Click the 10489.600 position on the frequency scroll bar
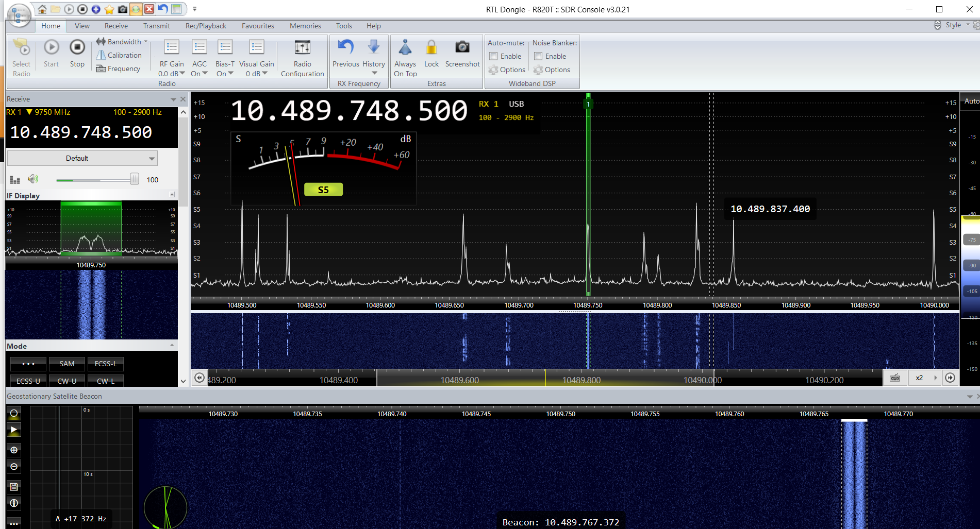The width and height of the screenshot is (980, 529). coord(460,380)
